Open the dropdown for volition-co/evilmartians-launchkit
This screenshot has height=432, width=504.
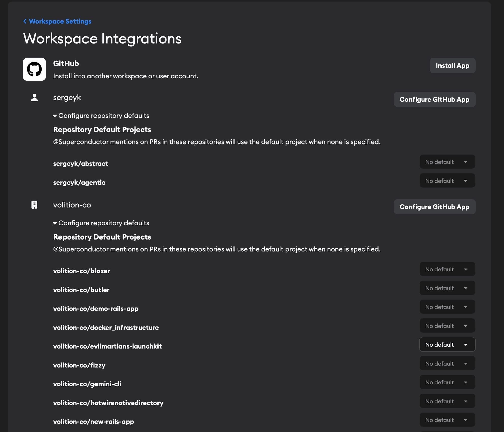click(447, 344)
